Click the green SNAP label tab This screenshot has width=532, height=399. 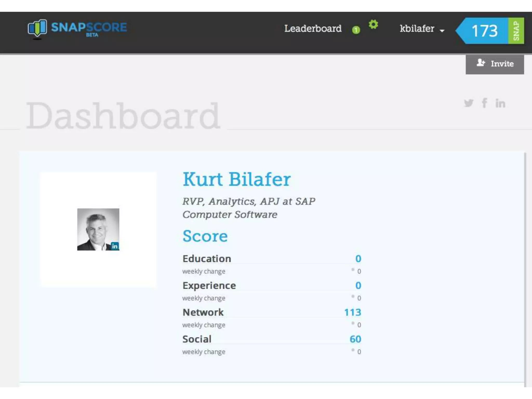click(x=516, y=31)
